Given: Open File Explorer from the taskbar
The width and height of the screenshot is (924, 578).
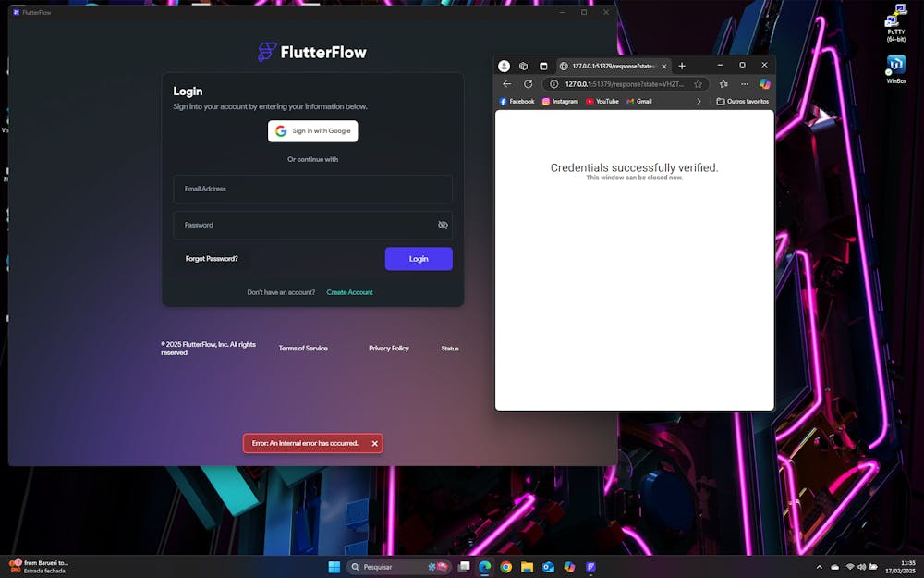Looking at the screenshot, I should coord(527,567).
